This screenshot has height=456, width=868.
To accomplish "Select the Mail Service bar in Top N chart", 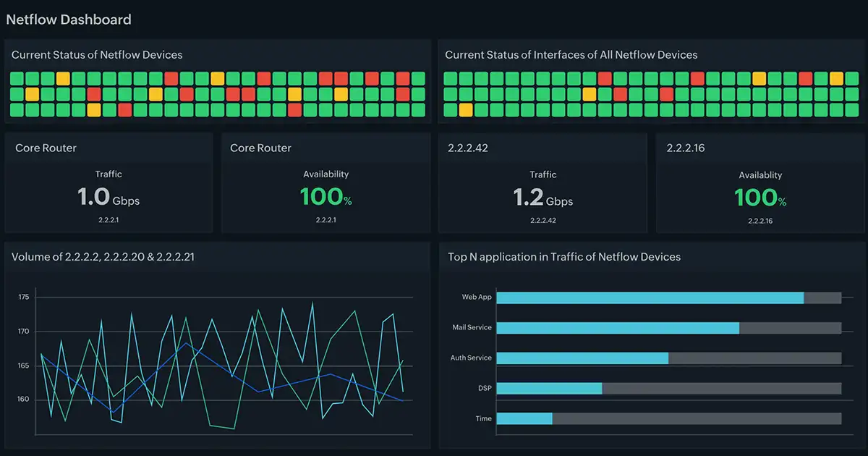I will 618,328.
